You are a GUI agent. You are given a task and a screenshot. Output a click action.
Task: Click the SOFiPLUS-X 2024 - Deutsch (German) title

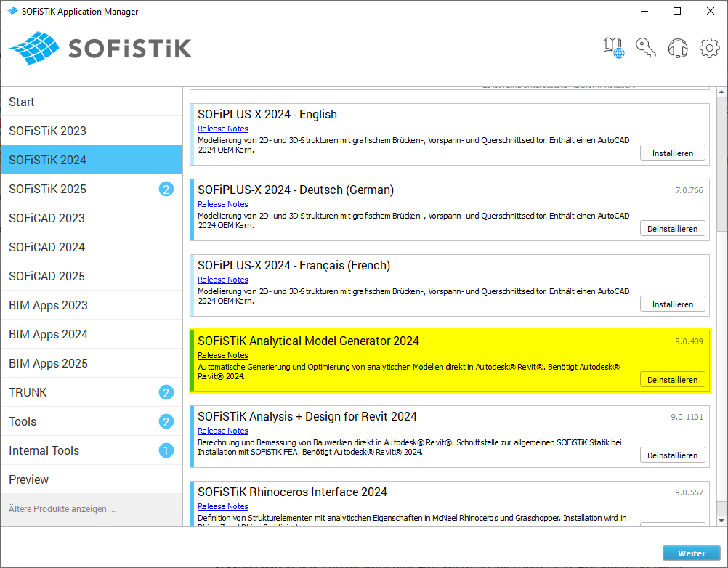pos(296,190)
